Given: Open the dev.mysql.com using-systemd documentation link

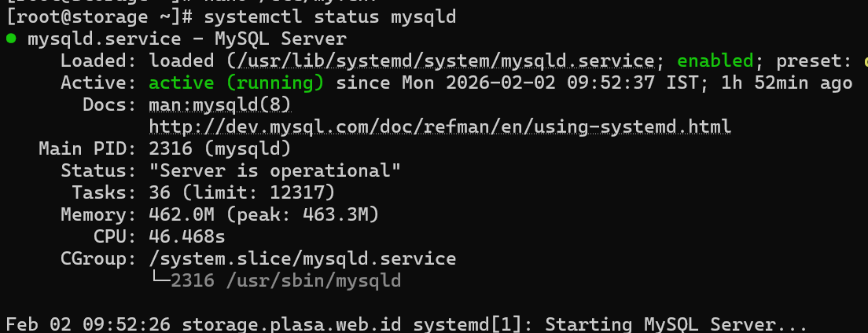Looking at the screenshot, I should tap(440, 126).
